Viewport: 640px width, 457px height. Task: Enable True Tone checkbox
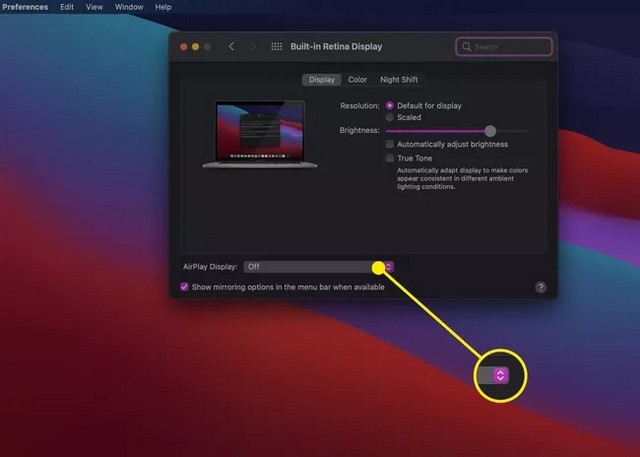click(x=390, y=158)
